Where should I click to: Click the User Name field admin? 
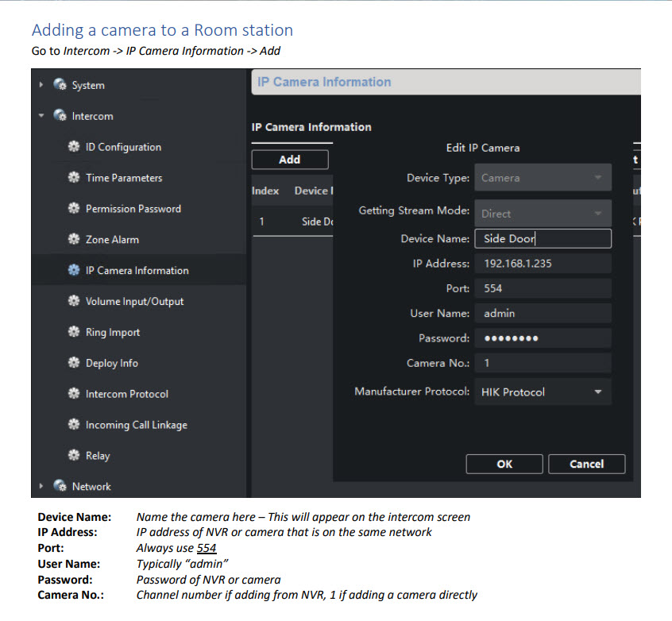coord(543,313)
